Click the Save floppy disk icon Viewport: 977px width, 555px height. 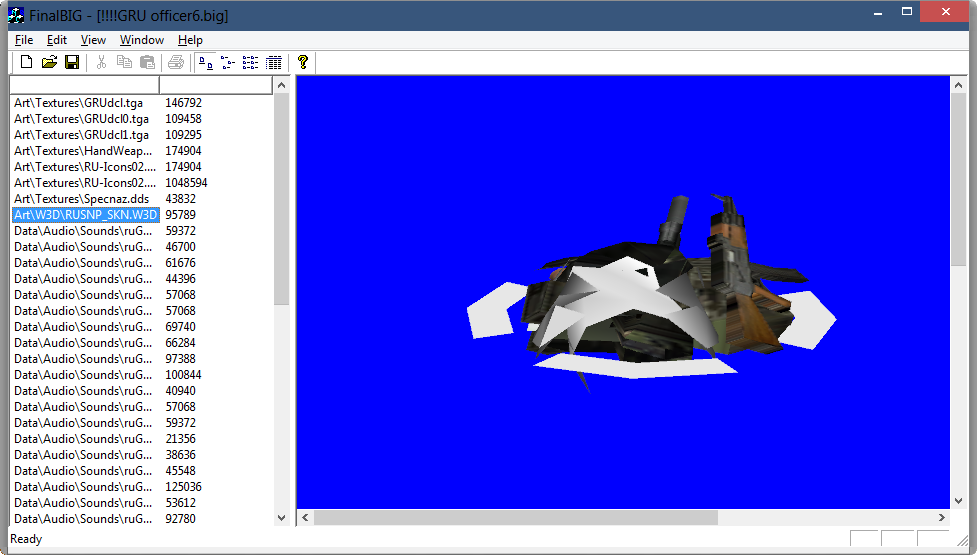[72, 63]
